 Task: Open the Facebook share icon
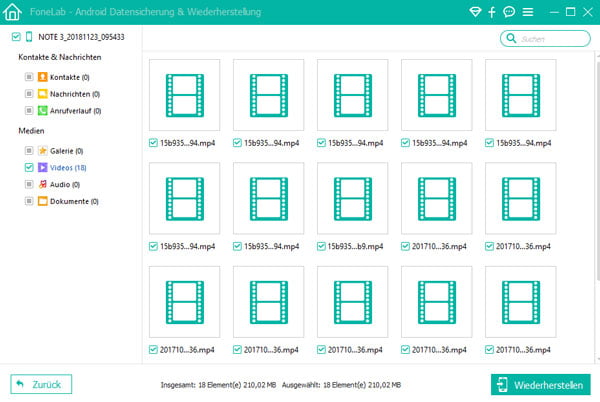click(x=492, y=13)
